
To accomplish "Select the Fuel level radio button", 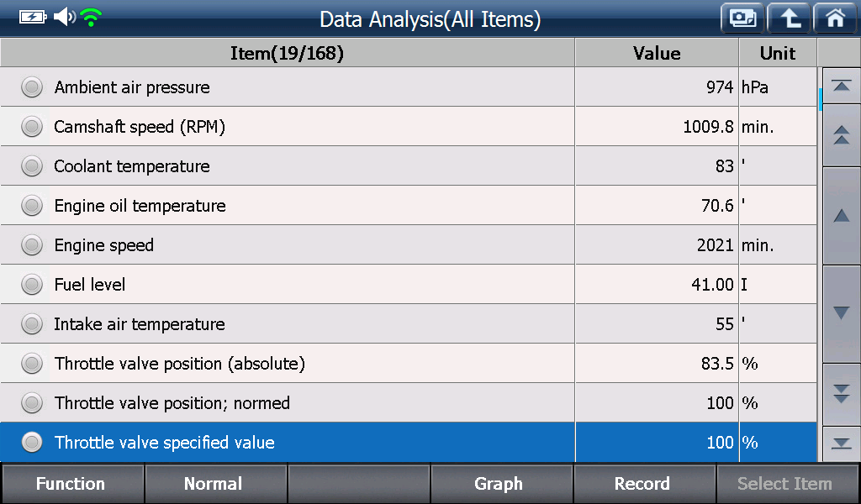I will pyautogui.click(x=32, y=285).
